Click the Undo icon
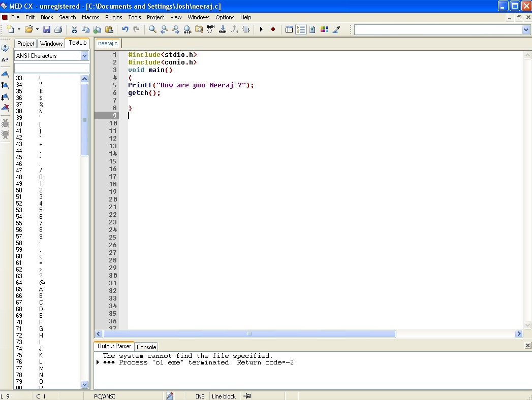This screenshot has height=400, width=532. click(125, 29)
